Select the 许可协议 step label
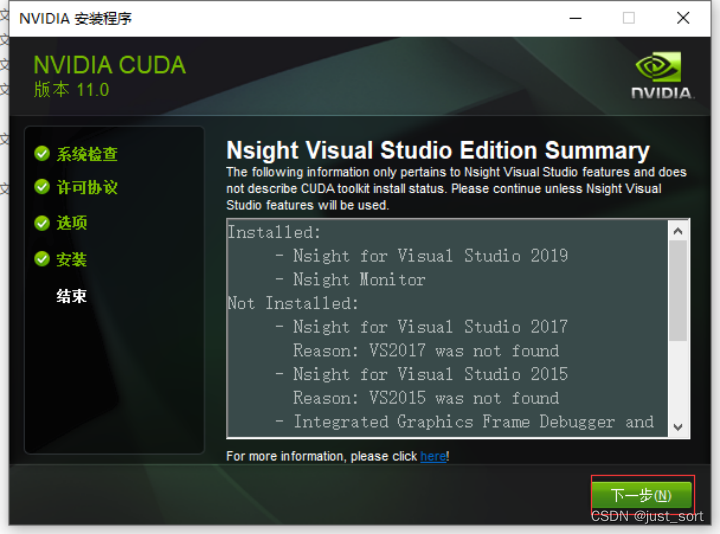Viewport: 720px width, 534px height. pyautogui.click(x=87, y=187)
